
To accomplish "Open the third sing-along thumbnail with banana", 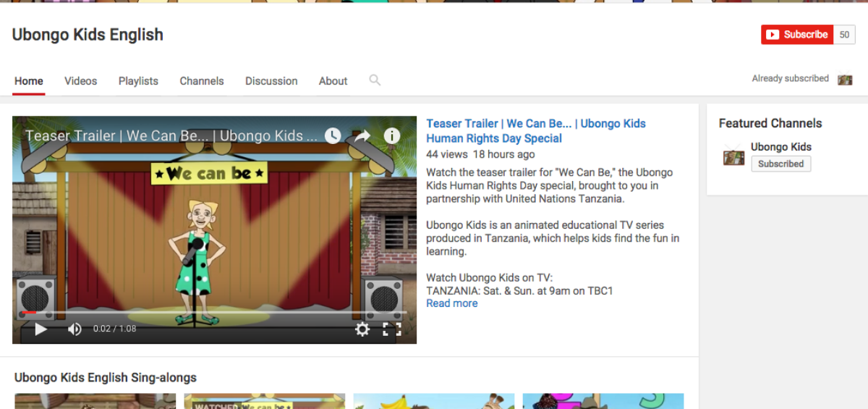I will click(x=433, y=401).
